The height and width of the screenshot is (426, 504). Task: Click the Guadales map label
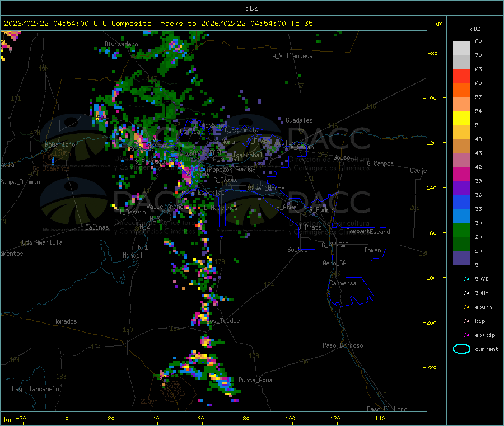299,120
